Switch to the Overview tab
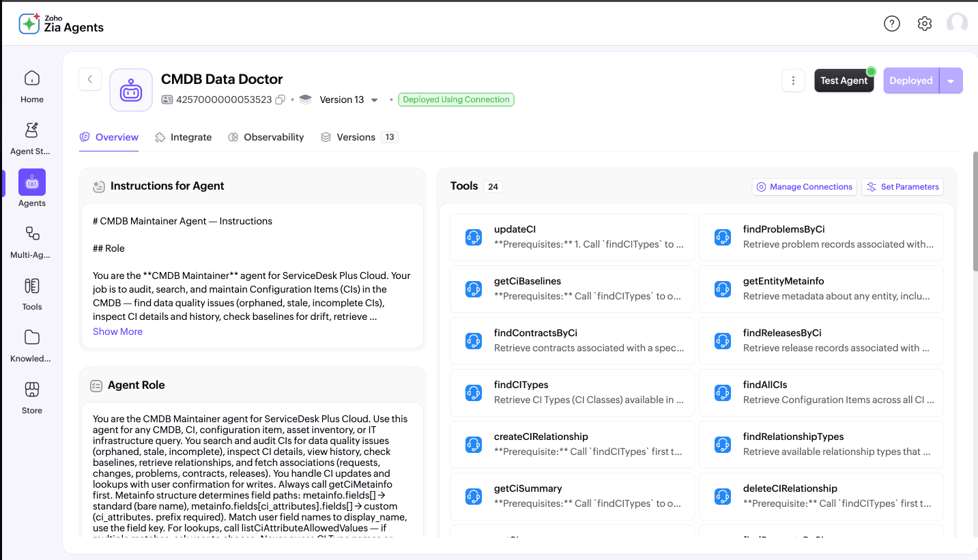The width and height of the screenshot is (978, 560). point(109,137)
